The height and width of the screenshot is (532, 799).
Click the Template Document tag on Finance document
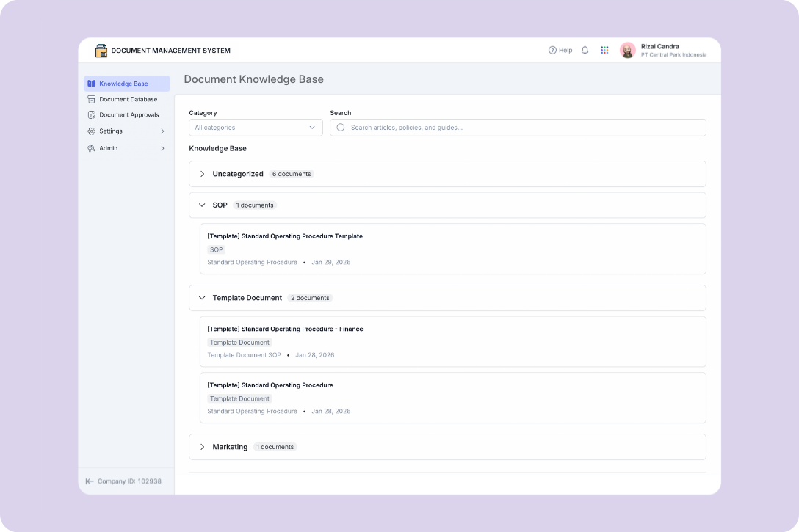click(x=239, y=343)
